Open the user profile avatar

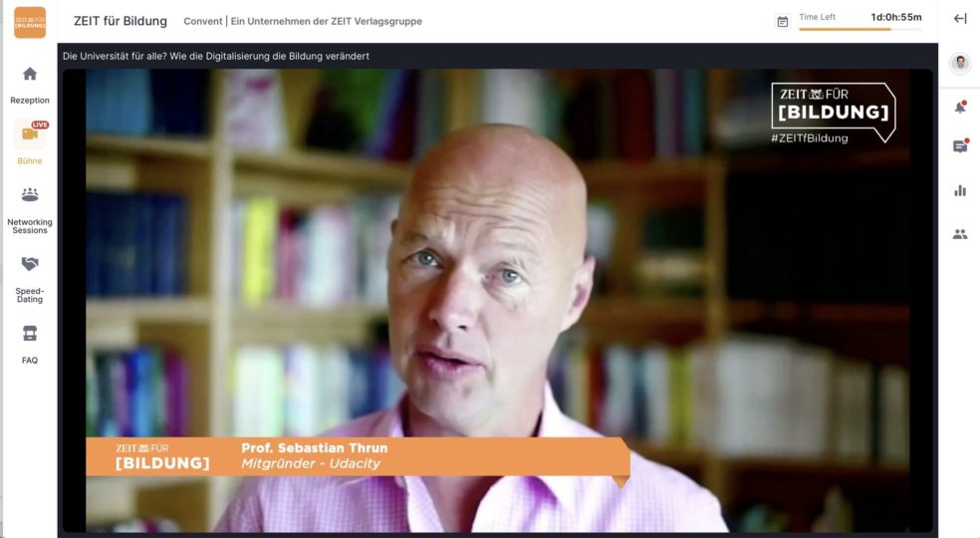point(960,63)
